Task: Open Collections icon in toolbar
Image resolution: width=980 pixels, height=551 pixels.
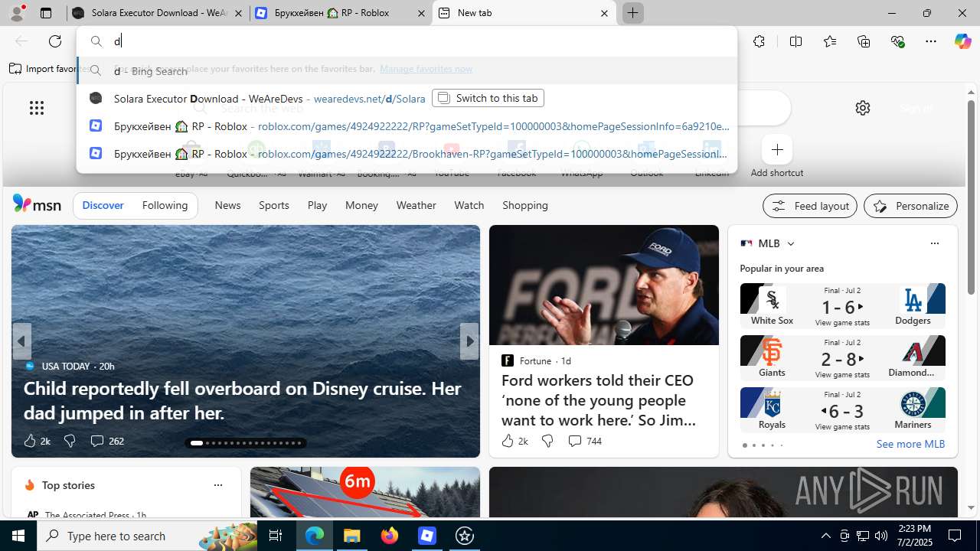Action: point(864,41)
